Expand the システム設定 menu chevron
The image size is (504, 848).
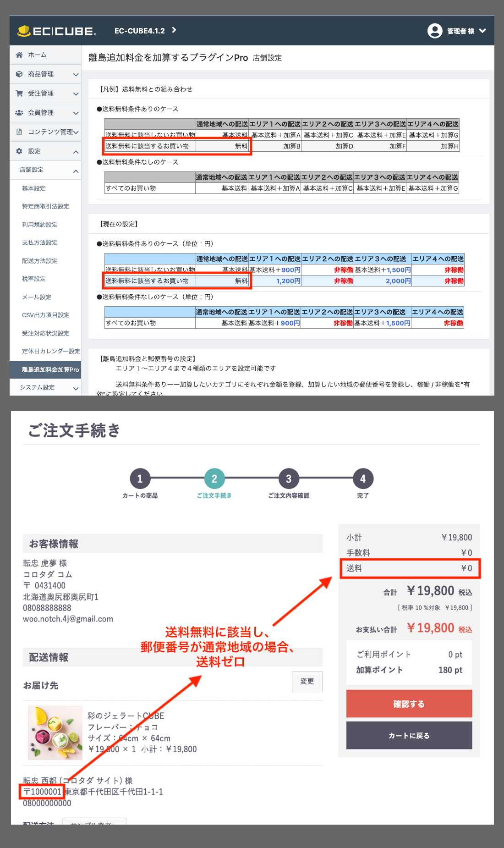pos(76,389)
